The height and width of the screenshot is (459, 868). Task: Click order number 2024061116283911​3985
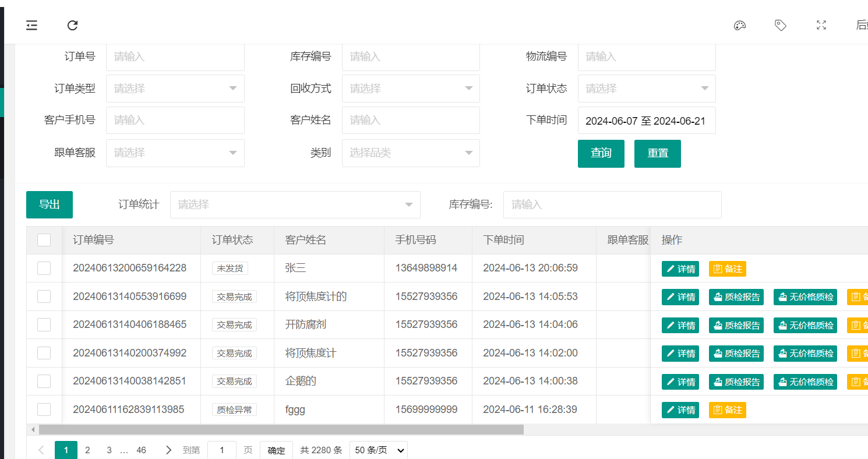click(x=129, y=409)
